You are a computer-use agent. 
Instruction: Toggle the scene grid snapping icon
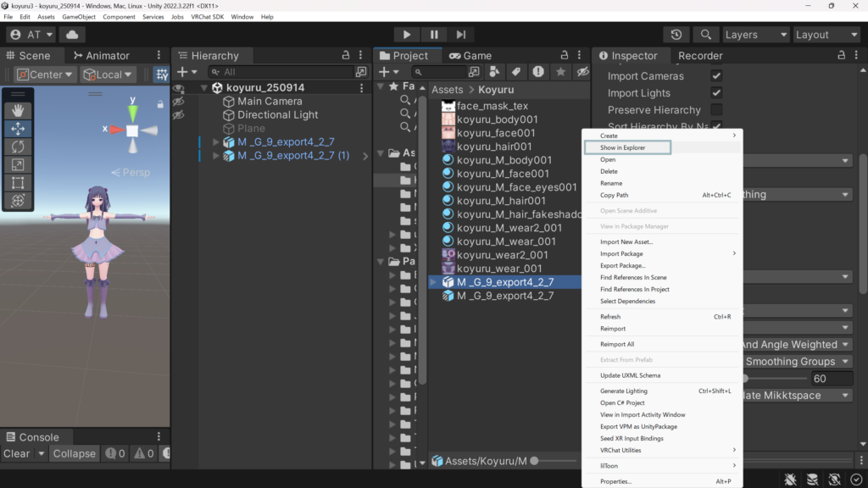pyautogui.click(x=162, y=75)
